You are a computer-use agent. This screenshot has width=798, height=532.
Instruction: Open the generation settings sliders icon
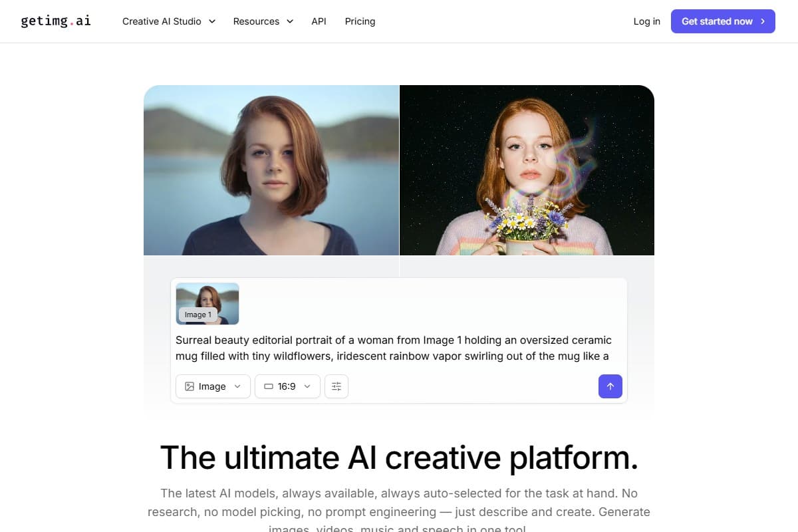tap(336, 386)
